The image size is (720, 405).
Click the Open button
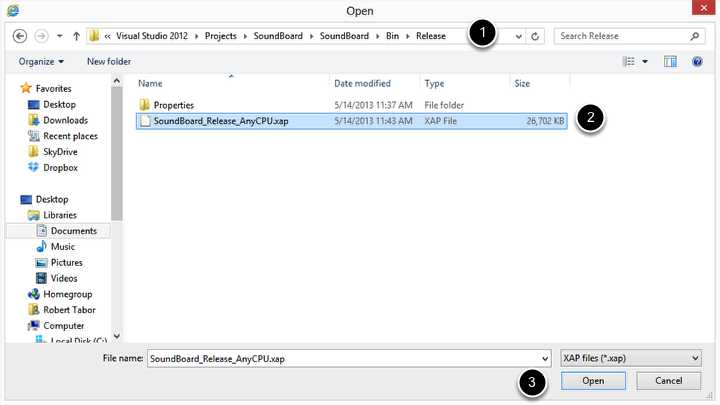[x=593, y=381]
